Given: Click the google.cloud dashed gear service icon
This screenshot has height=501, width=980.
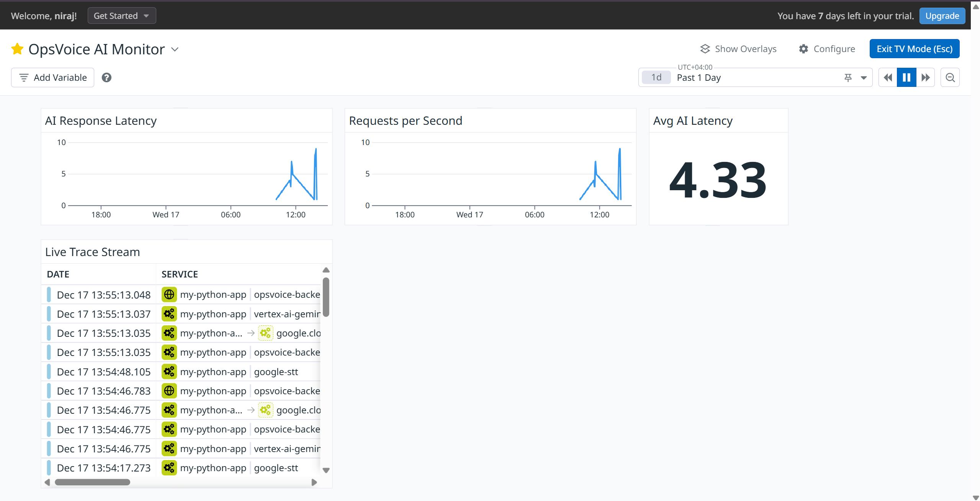Looking at the screenshot, I should point(265,333).
